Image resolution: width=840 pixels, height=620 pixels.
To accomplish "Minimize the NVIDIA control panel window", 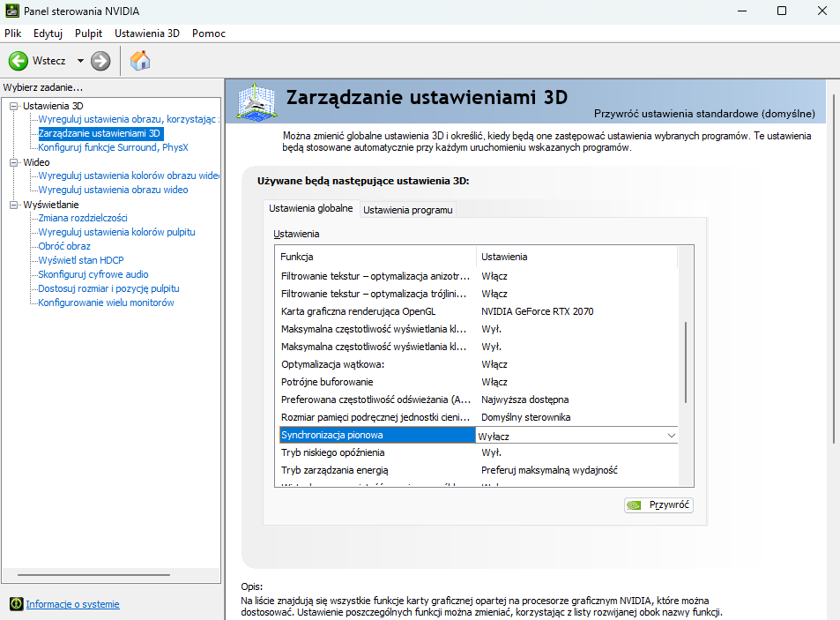I will (742, 11).
